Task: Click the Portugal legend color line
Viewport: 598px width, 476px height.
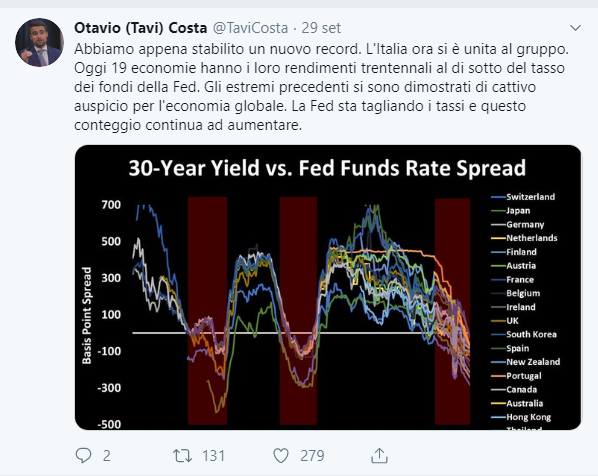Action: 498,376
